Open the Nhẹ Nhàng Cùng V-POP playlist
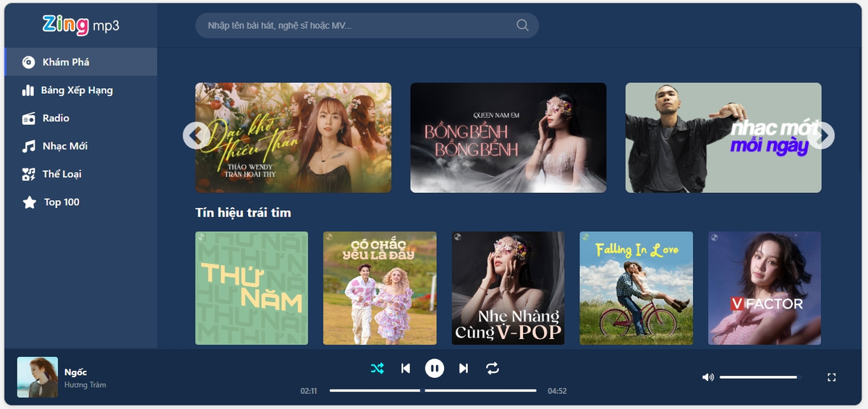The height and width of the screenshot is (409, 868). (509, 288)
